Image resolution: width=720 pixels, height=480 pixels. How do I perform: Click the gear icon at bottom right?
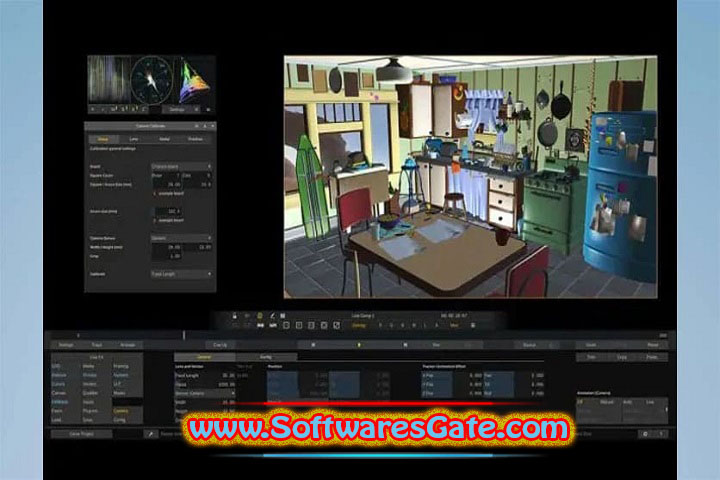[645, 434]
